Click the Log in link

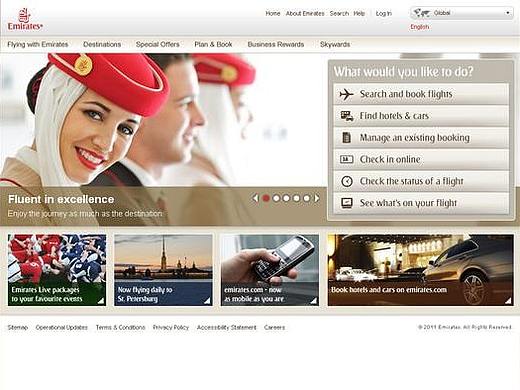(384, 13)
